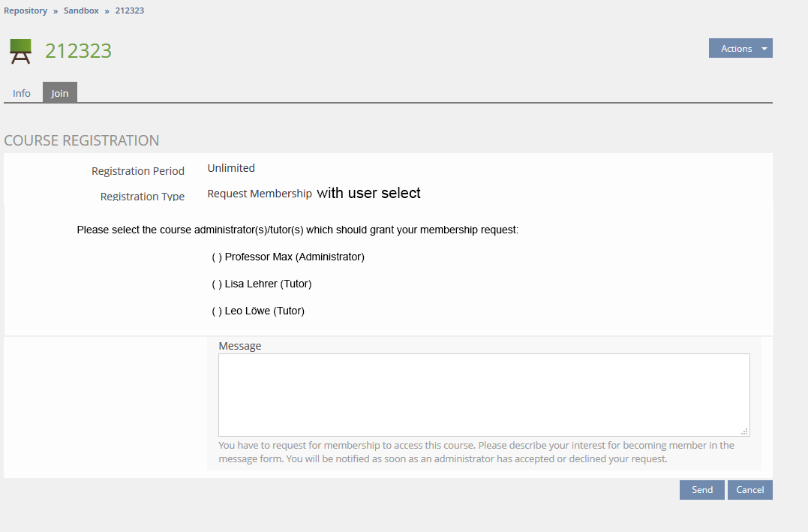Cancel the membership request
This screenshot has width=808, height=532.
click(x=749, y=490)
